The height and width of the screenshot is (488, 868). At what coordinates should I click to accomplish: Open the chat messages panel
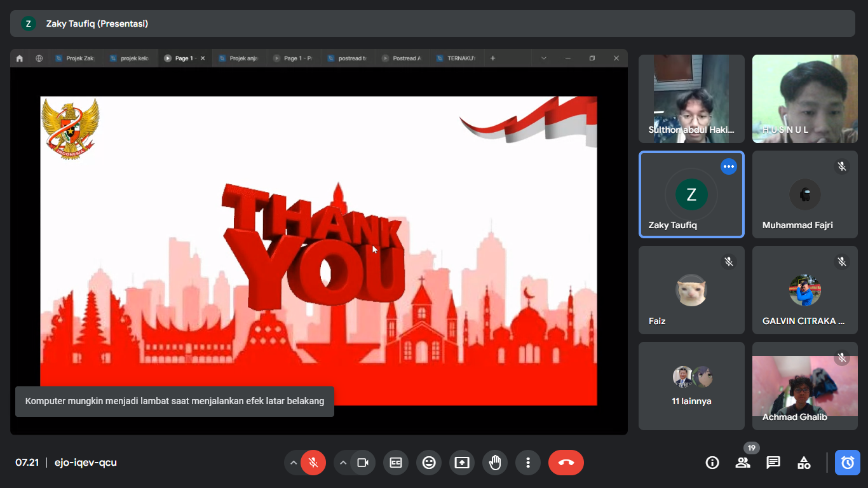click(x=773, y=463)
